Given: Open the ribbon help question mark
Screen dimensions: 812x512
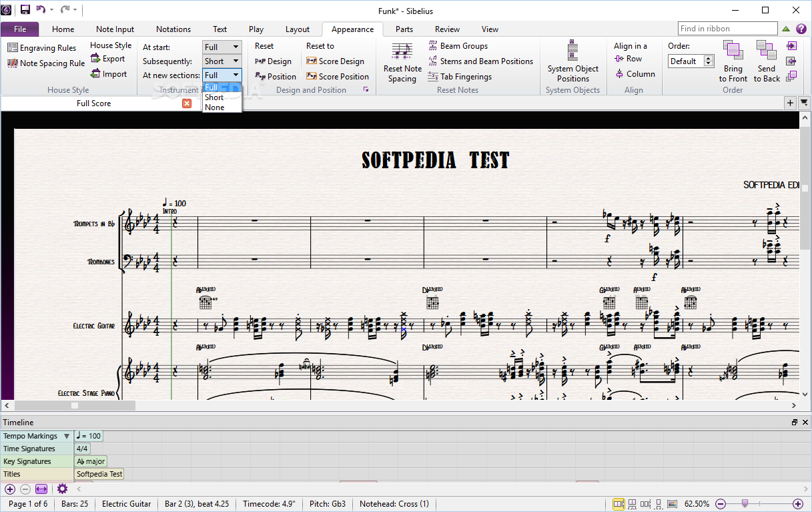Looking at the screenshot, I should pos(800,29).
